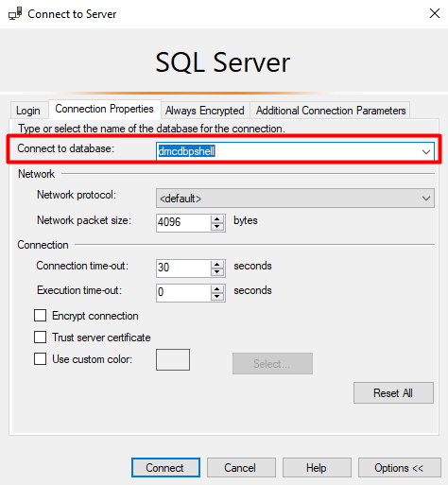Expand the Connect to database dropdown arrow
The image size is (448, 485).
426,151
